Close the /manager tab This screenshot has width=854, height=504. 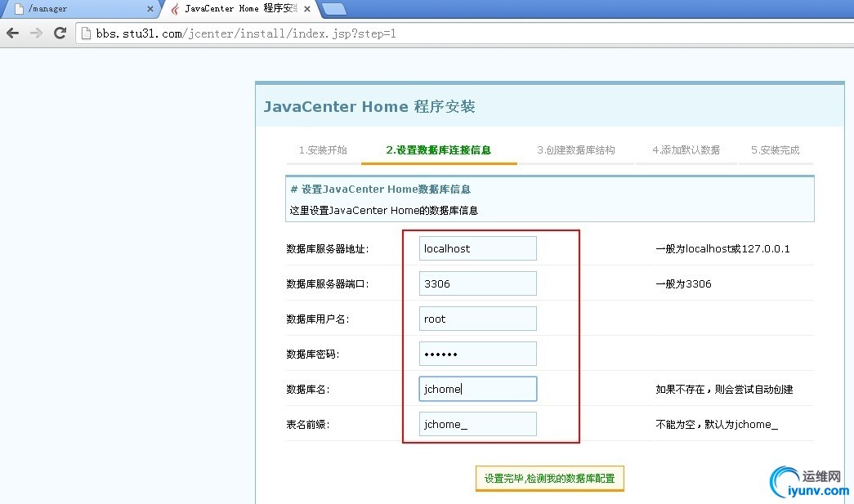coord(150,9)
